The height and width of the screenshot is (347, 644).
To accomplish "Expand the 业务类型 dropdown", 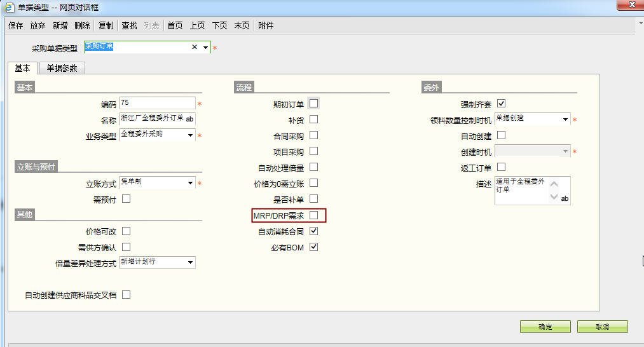I will (190, 135).
